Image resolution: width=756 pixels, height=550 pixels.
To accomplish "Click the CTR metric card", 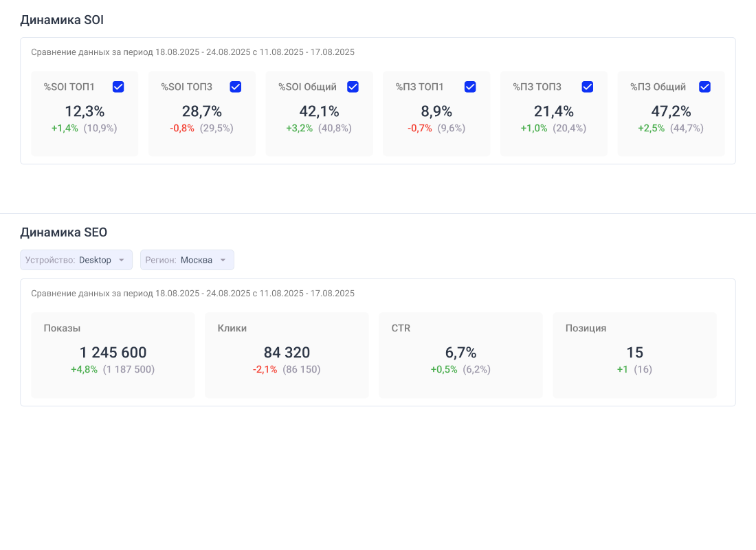I will coord(460,355).
